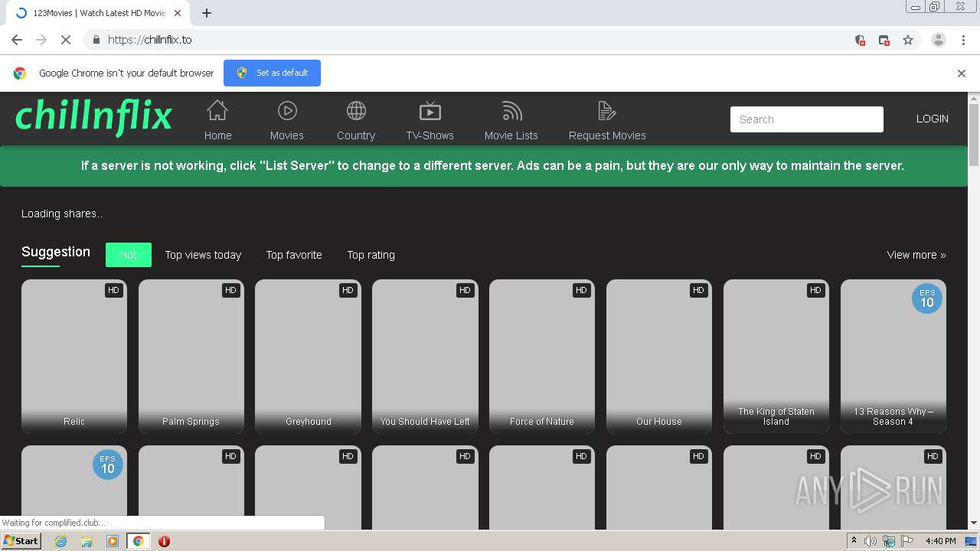Click the taskbar clock showing 4:40 PM
Image resolution: width=980 pixels, height=551 pixels.
click(x=940, y=541)
